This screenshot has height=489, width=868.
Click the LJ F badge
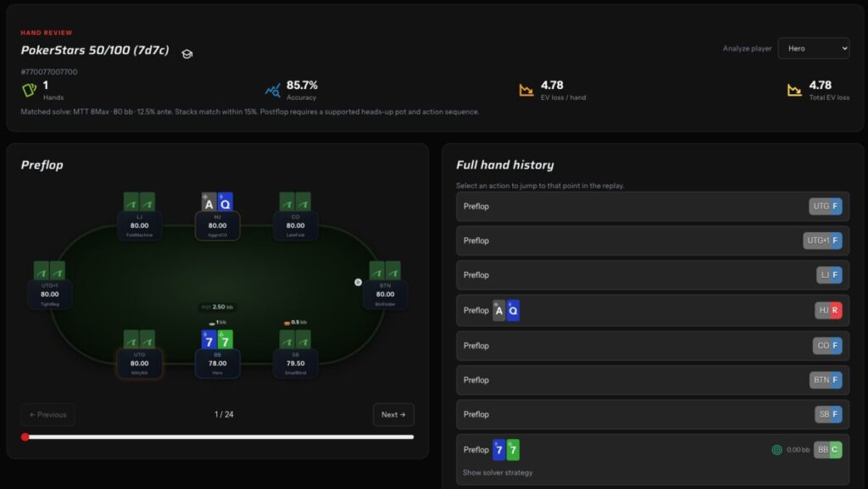click(x=829, y=275)
